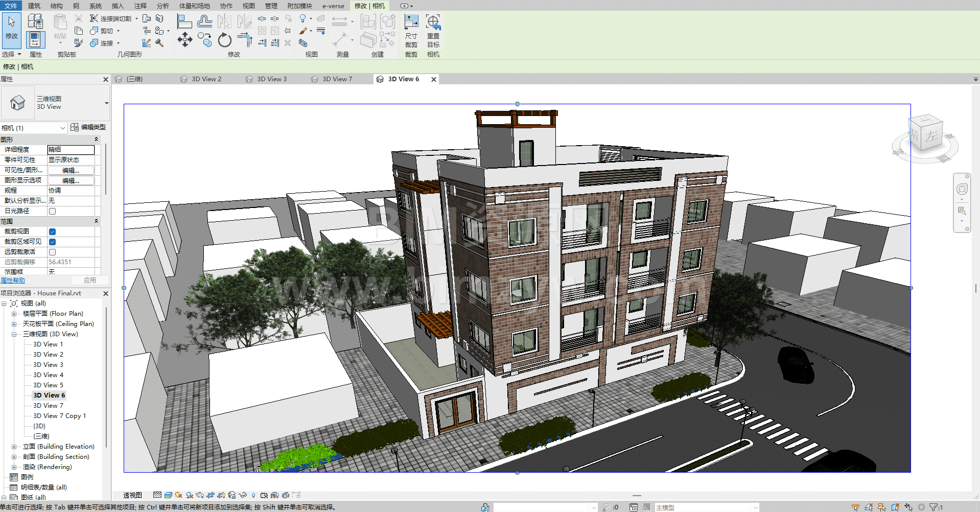This screenshot has height=512, width=980.
Task: Toggle Shadows icon in view control bar
Action: (190, 495)
